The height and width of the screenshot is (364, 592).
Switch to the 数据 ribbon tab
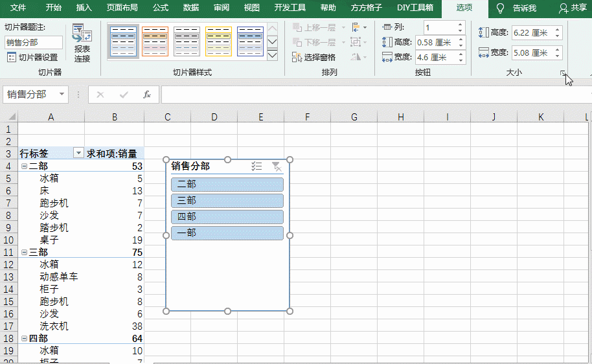(x=191, y=8)
